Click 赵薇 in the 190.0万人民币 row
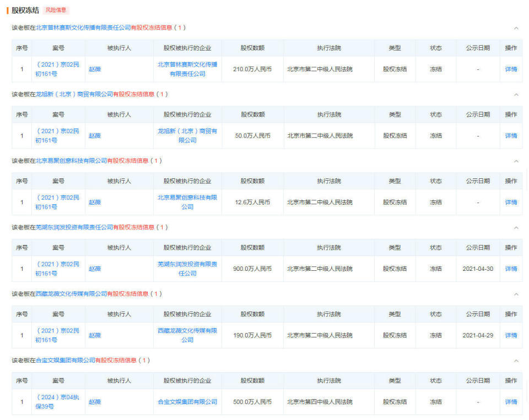529x420 pixels. pos(95,335)
